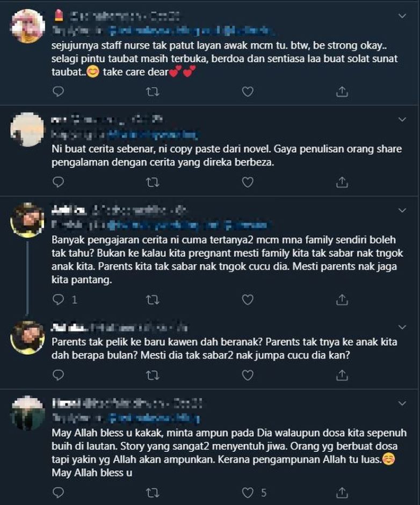
Task: Open options chevron on 'copy paste dari novel' tweet
Action: tap(402, 119)
